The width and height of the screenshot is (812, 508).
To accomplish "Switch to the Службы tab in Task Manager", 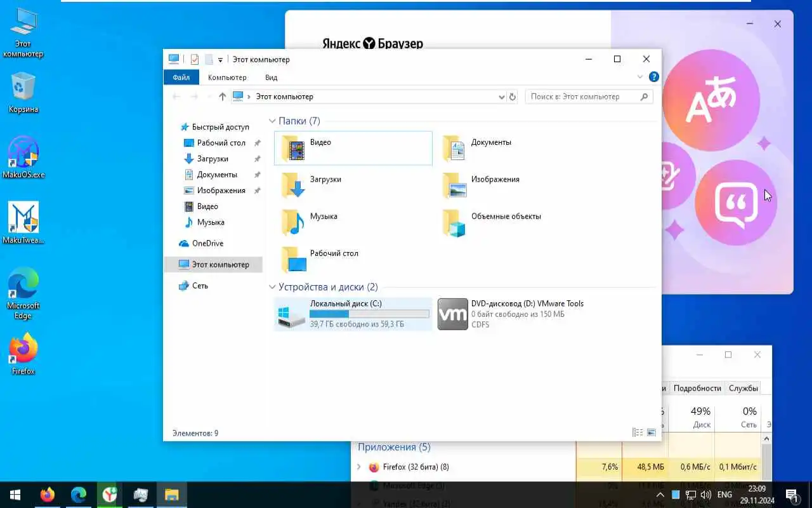I will (x=743, y=388).
